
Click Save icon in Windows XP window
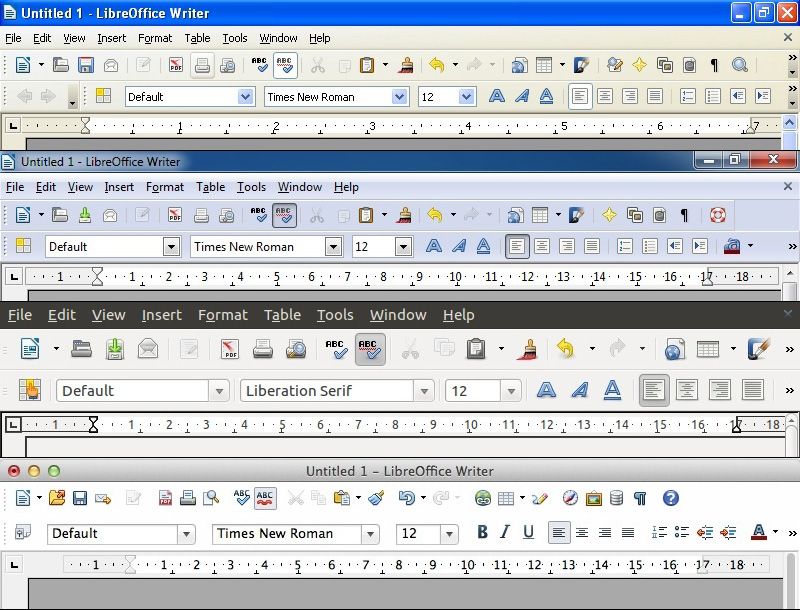86,65
